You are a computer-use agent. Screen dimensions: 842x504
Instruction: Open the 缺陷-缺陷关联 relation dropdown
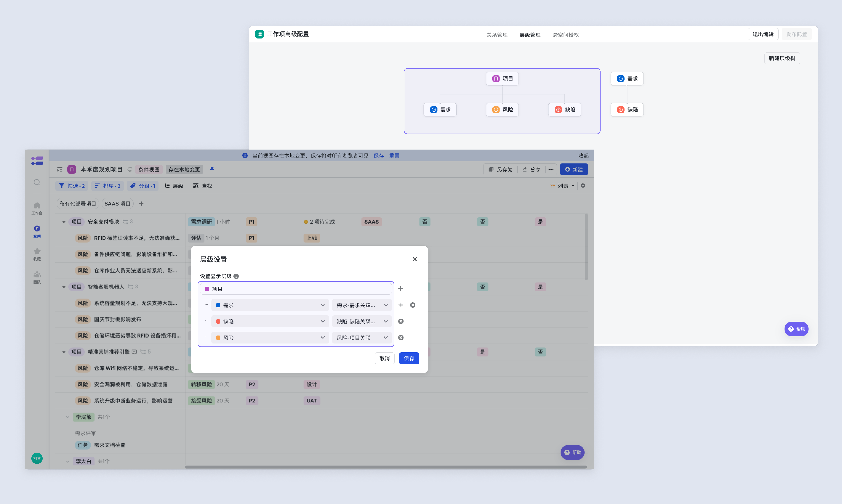[362, 321]
